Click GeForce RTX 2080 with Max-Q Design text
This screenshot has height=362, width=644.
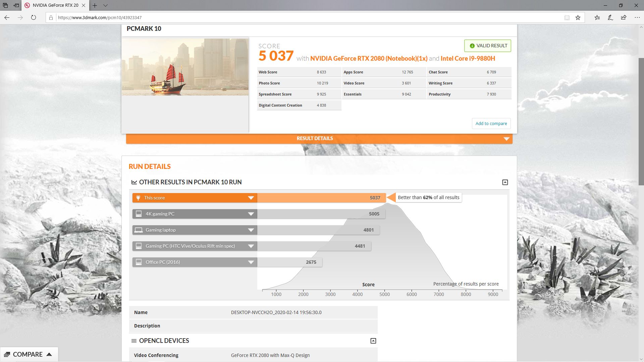(x=270, y=356)
